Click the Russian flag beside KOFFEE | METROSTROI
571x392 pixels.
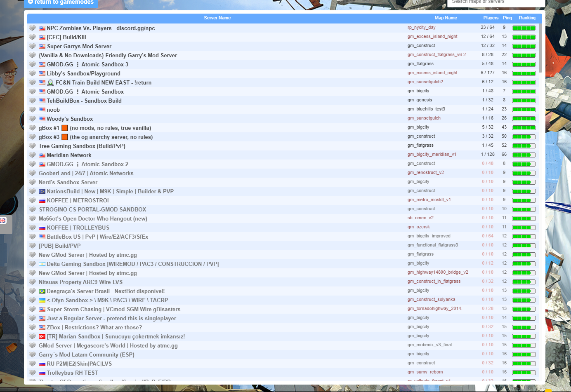pos(42,201)
